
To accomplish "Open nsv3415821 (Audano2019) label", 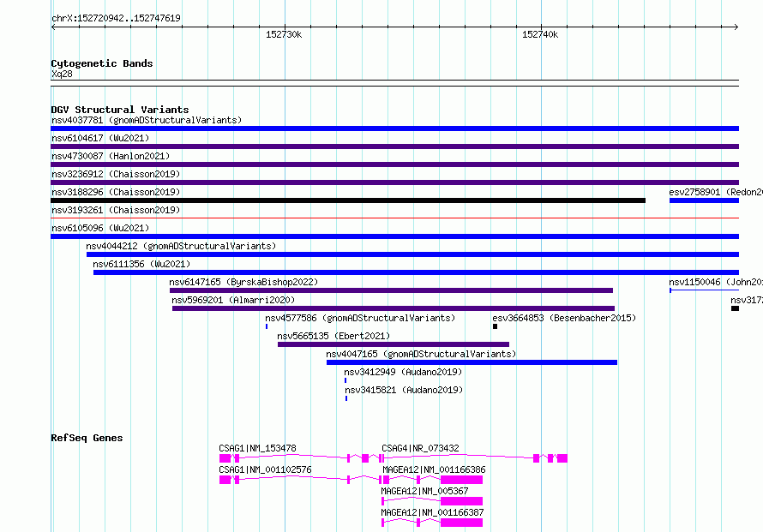I will coord(404,390).
